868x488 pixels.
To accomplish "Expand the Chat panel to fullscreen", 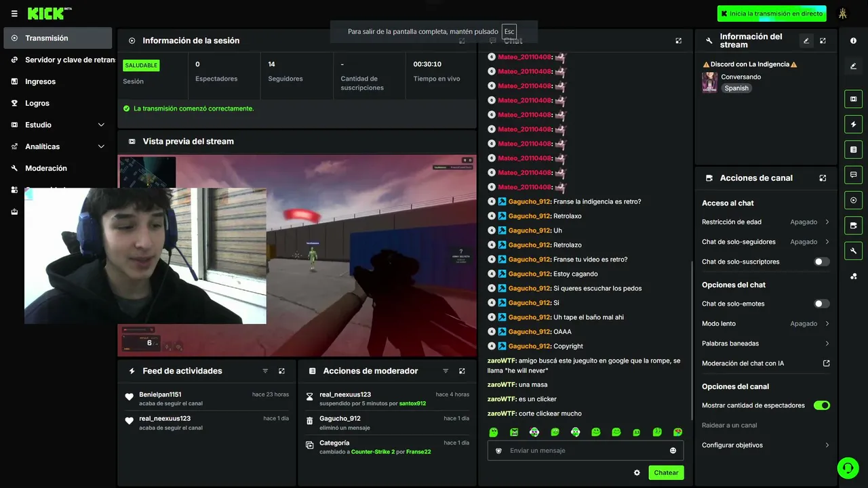I will coord(678,41).
